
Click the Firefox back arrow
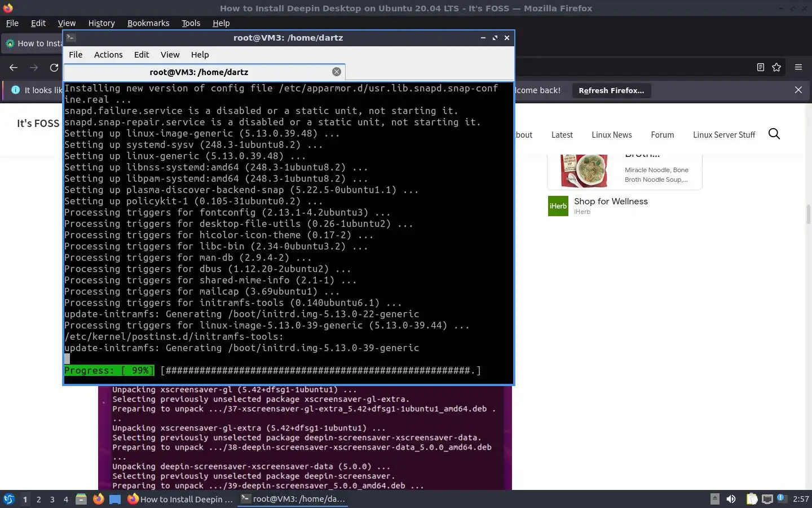tap(14, 67)
